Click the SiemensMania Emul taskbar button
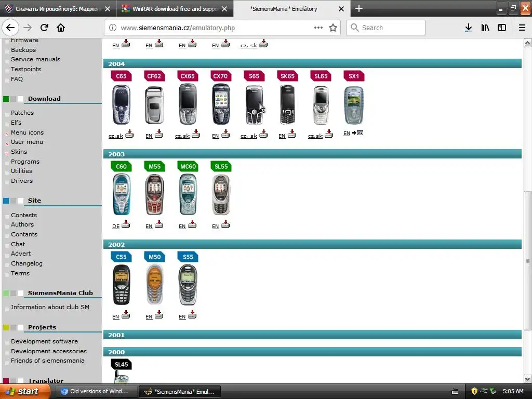The height and width of the screenshot is (399, 532). pyautogui.click(x=180, y=392)
